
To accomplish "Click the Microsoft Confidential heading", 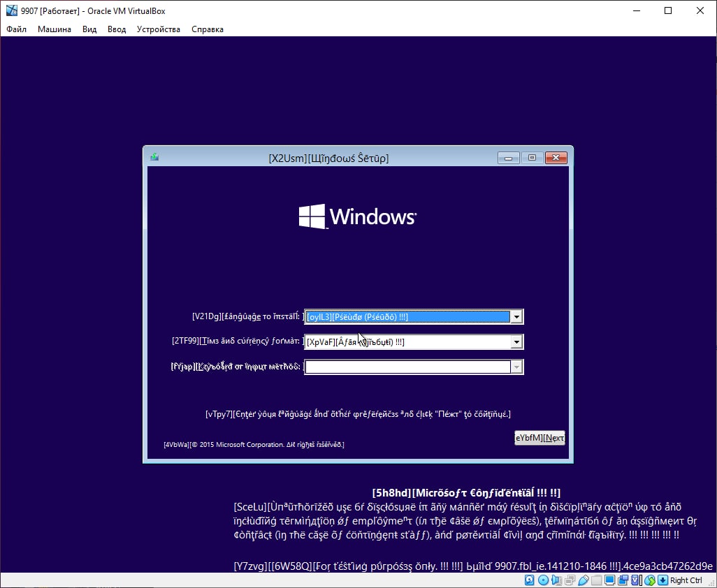I will tap(466, 493).
